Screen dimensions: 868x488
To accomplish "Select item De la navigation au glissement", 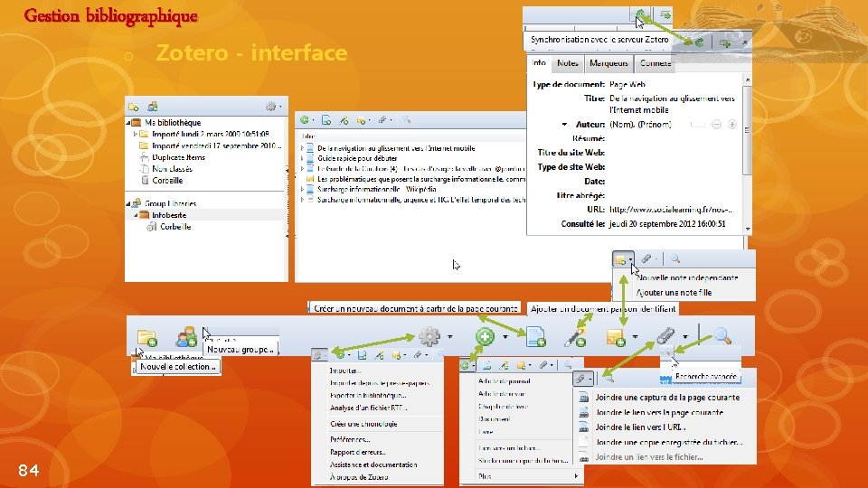I will pos(396,148).
